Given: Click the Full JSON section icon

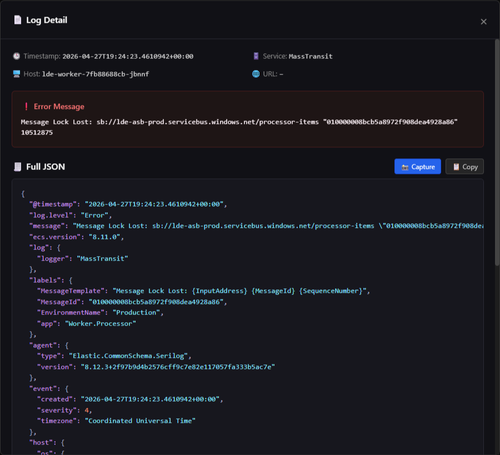Looking at the screenshot, I should tap(17, 167).
